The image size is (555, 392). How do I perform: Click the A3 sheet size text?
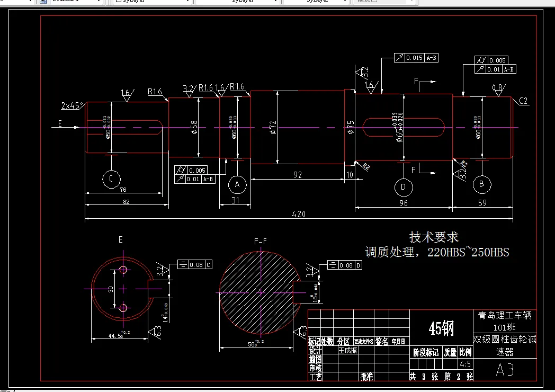click(505, 370)
